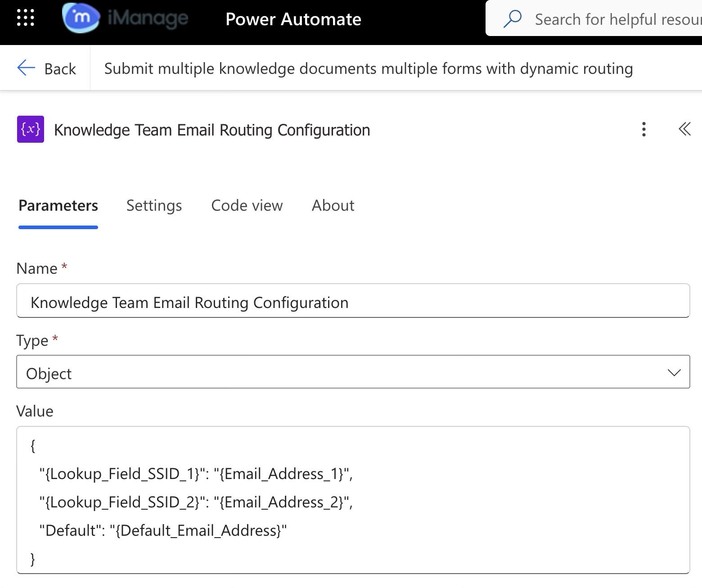
Task: Open the About tab
Action: [333, 205]
